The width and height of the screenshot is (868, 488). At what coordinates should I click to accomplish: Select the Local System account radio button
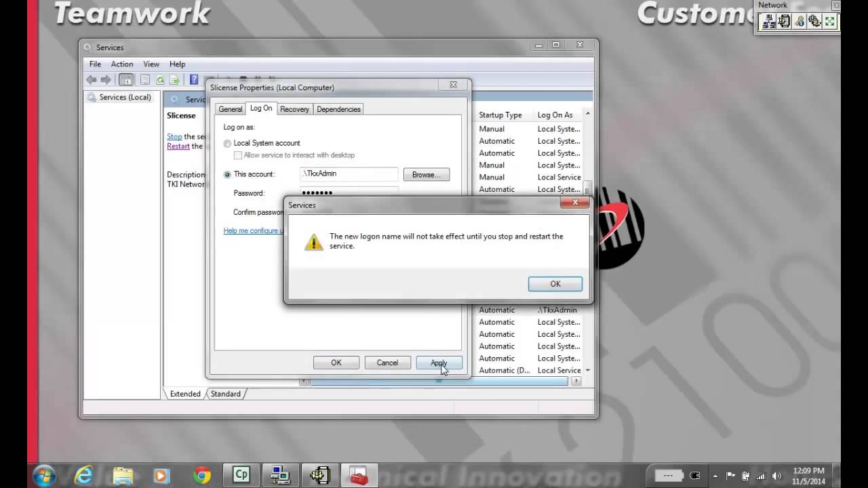click(x=227, y=143)
